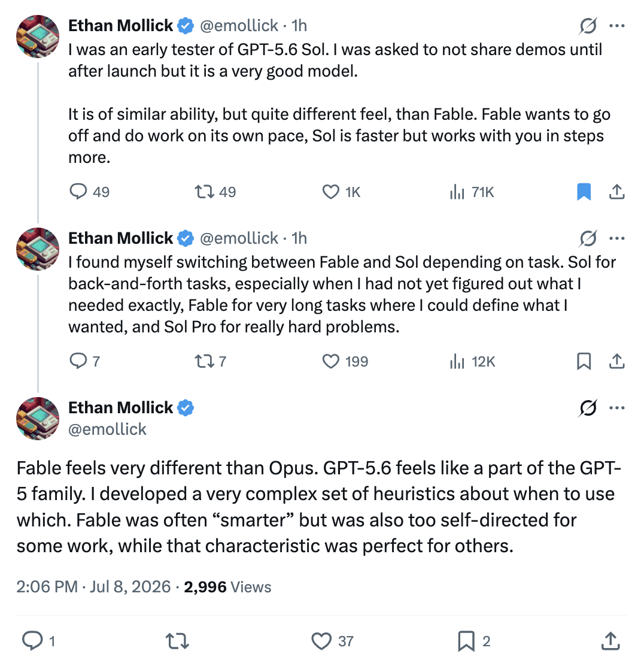The height and width of the screenshot is (666, 644).
Task: Open the 2:06 PM Jul 8, 2026 timestamp
Action: [x=93, y=587]
